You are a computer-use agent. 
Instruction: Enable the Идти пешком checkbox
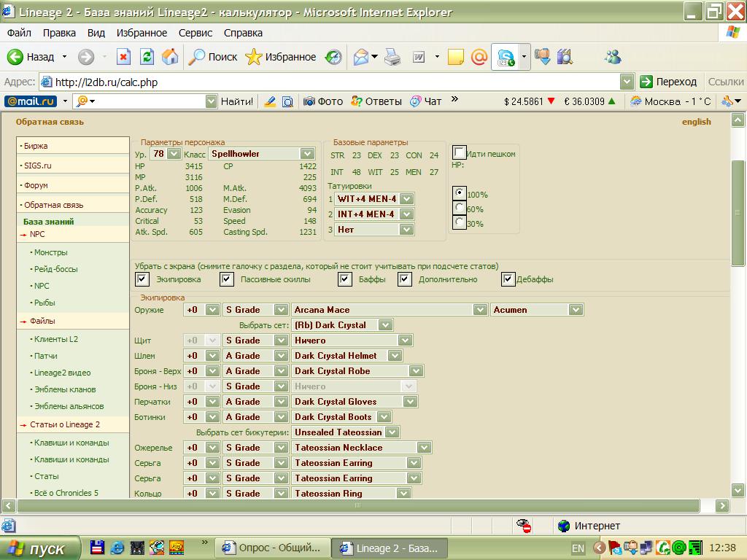460,152
